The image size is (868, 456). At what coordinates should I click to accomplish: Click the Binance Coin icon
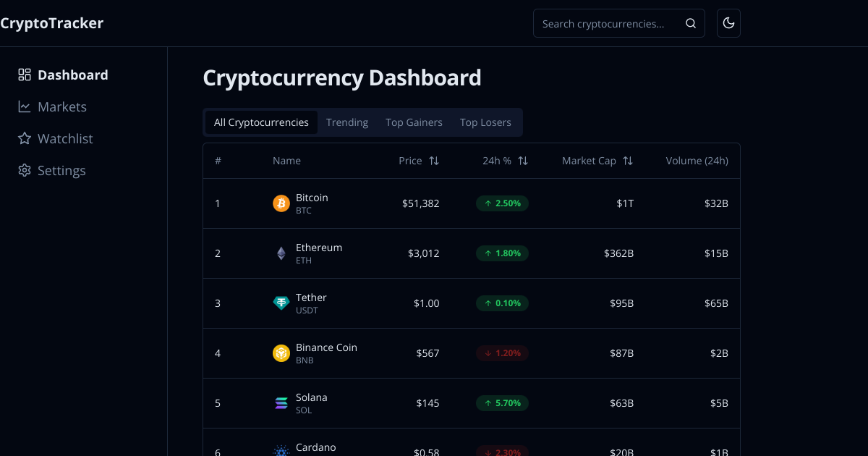[x=281, y=353]
